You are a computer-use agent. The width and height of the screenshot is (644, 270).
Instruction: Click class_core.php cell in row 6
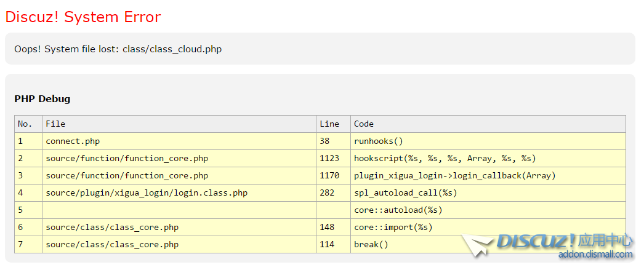click(179, 228)
